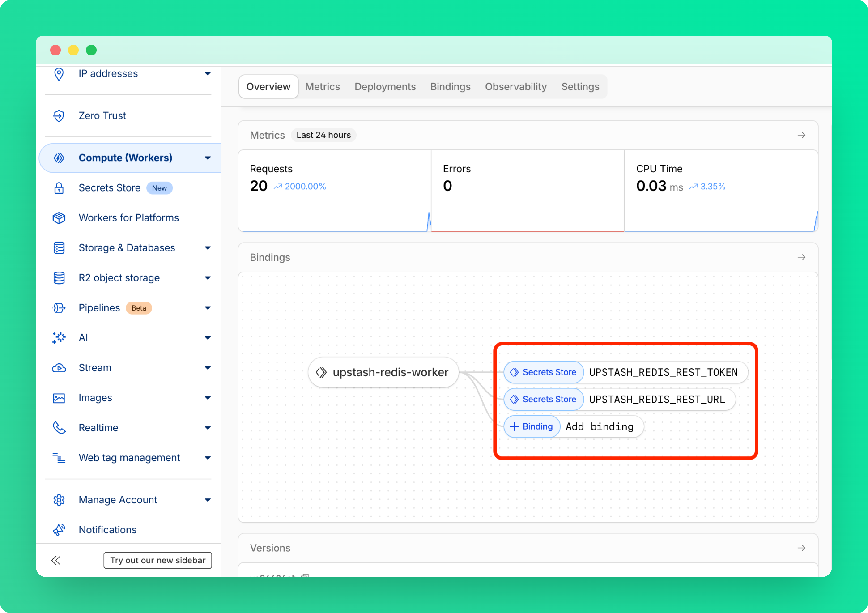Screen dimensions: 868x613
Task: Expand the IP addresses dropdown arrow
Action: pos(208,74)
